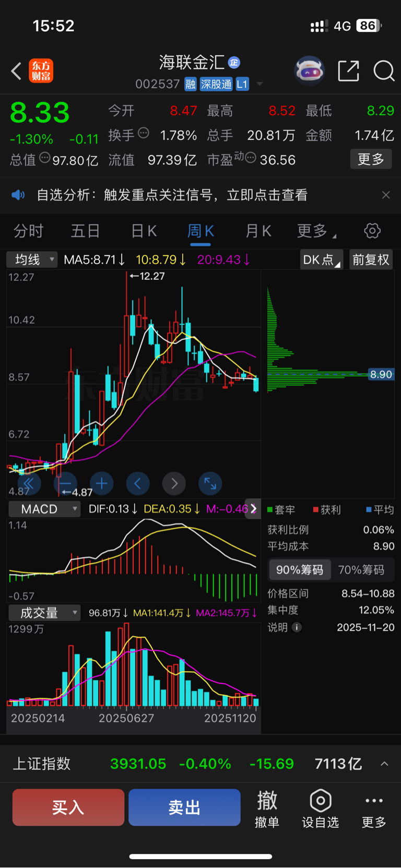Tap the 2025-11-20 date text
This screenshot has width=401, height=868.
(x=365, y=627)
